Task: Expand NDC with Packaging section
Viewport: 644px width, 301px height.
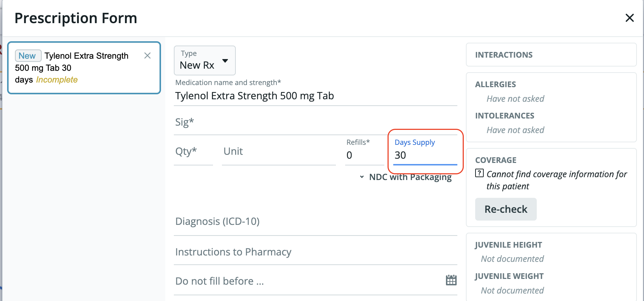Action: [406, 177]
